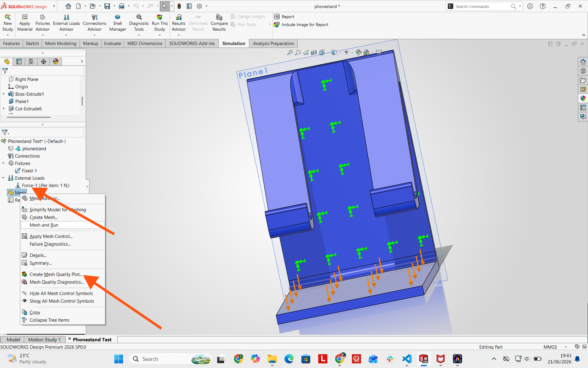Select PropertyManager tab icon
Screen dimensions: 588x368
[19, 62]
